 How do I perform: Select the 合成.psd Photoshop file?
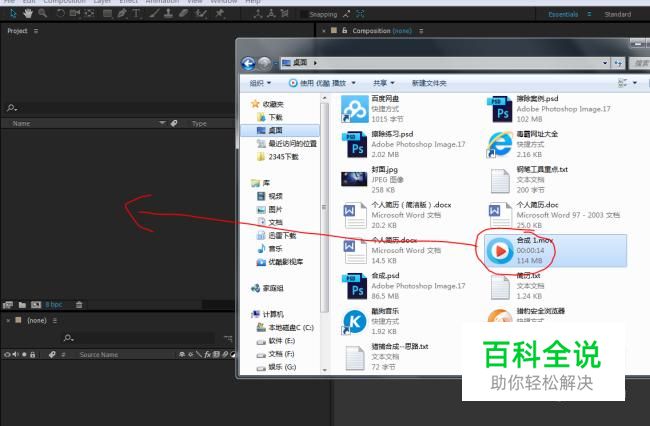point(403,286)
